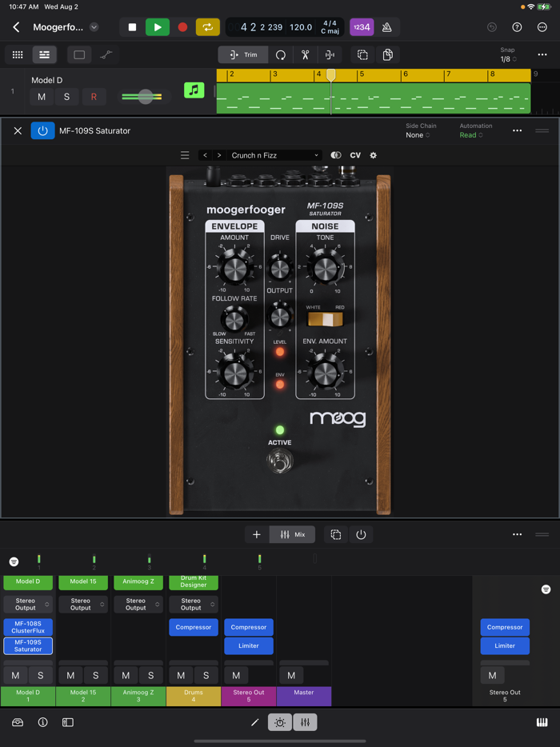Open the tracks toolbar more options ellipsis

(x=542, y=55)
